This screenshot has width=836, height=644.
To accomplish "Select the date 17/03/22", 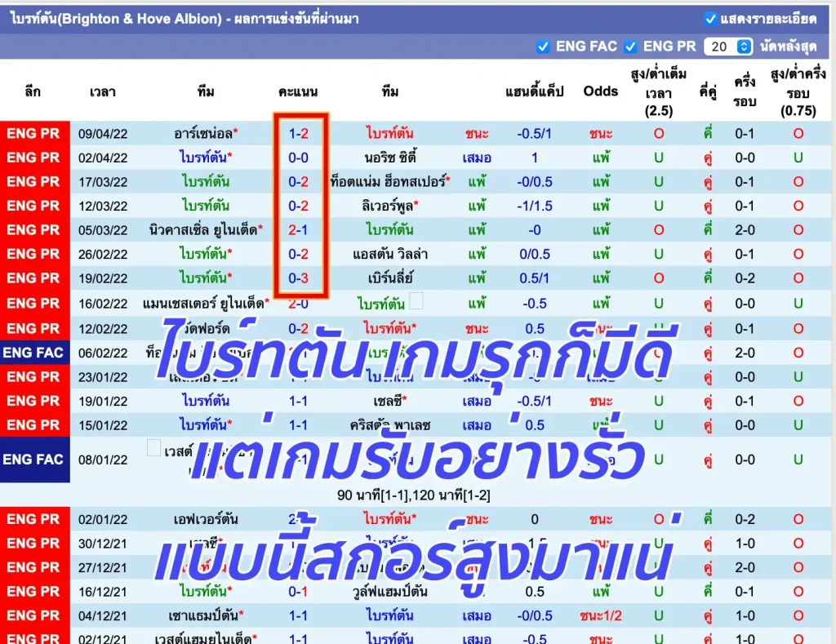I will point(103,182).
